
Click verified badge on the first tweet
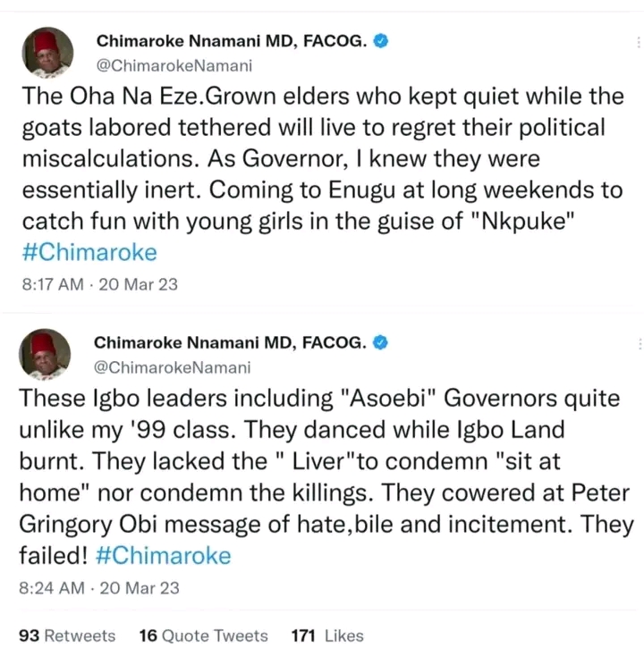(x=380, y=41)
